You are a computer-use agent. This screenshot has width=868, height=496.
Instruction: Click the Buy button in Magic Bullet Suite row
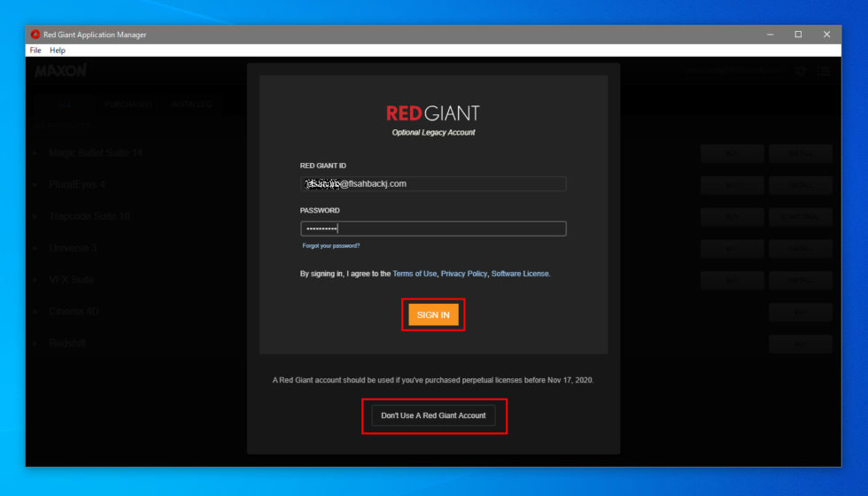click(x=732, y=153)
